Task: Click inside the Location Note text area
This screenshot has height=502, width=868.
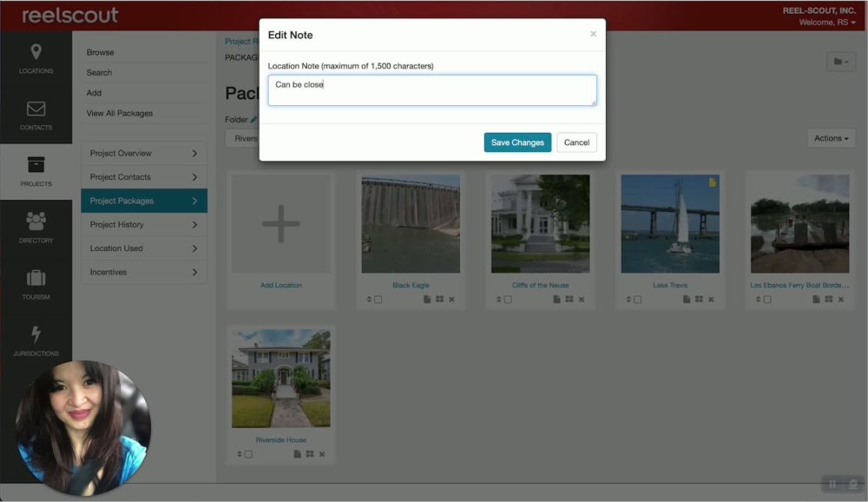Action: [x=432, y=90]
